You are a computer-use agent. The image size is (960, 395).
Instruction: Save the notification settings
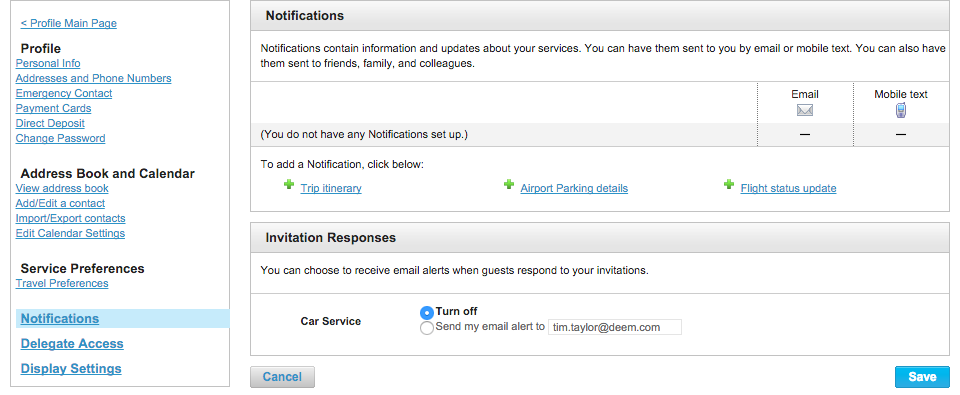coord(922,377)
